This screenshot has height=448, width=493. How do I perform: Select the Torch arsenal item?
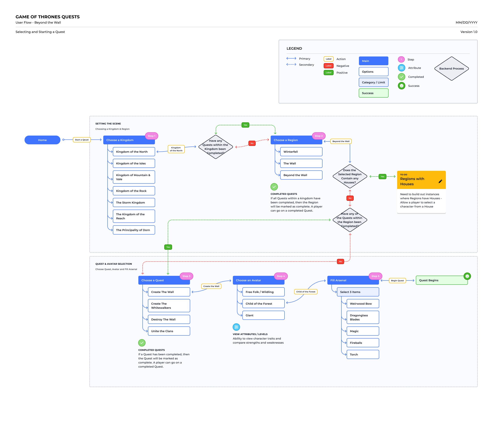click(363, 354)
